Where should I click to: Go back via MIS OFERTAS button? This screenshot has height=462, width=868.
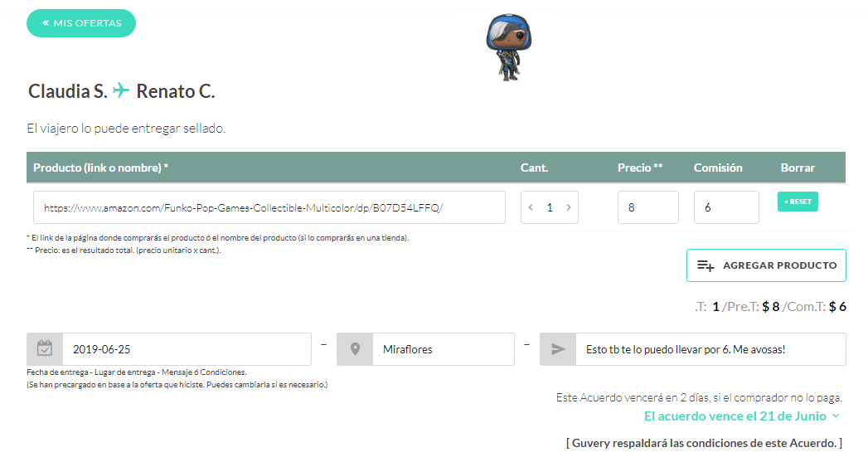80,23
